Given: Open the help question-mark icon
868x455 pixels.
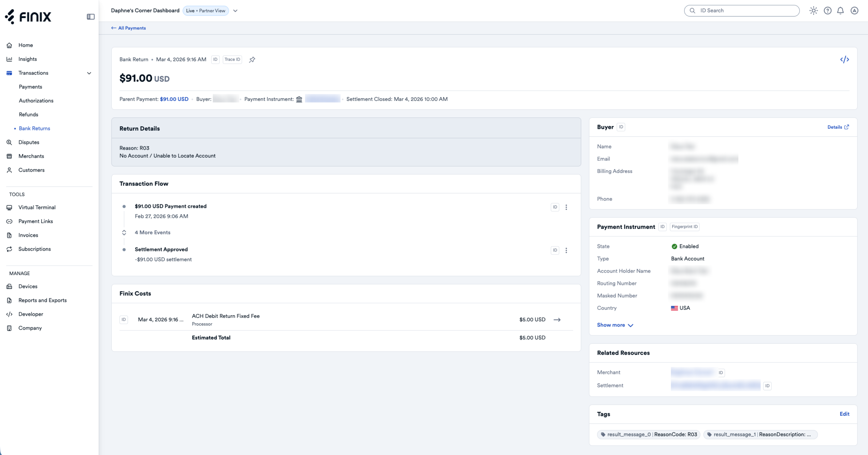Looking at the screenshot, I should point(828,11).
